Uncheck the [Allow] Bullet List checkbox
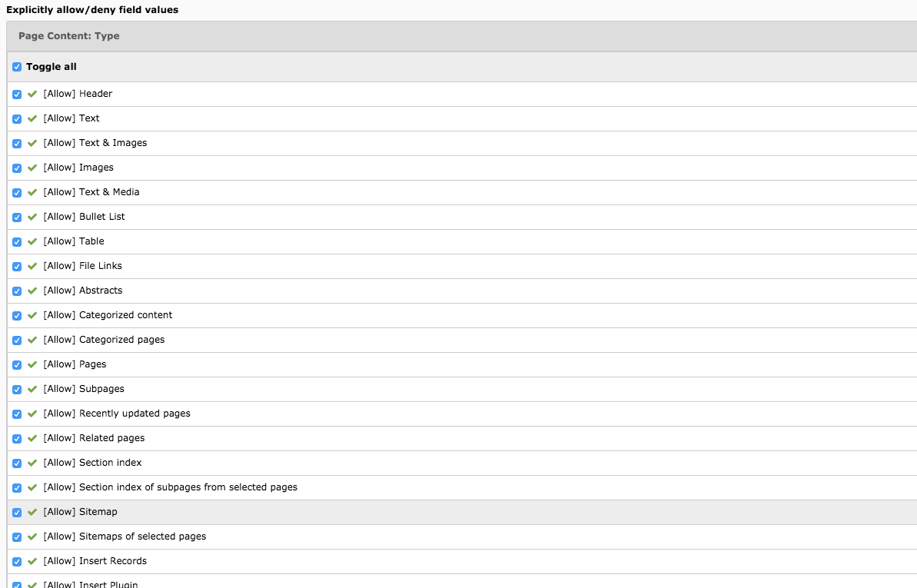The width and height of the screenshot is (917, 588). pos(17,217)
